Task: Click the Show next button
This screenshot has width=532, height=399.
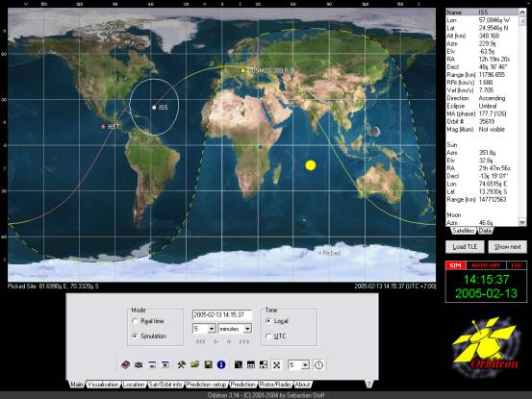Action: (x=507, y=247)
